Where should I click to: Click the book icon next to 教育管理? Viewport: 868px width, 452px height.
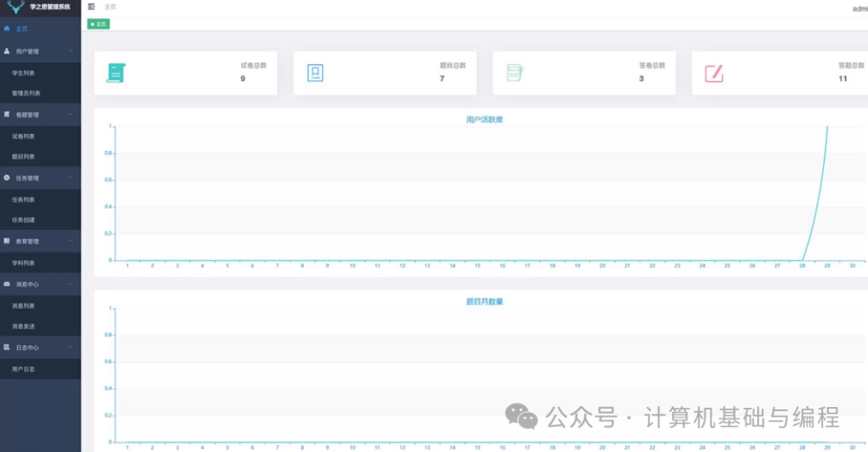tap(6, 241)
